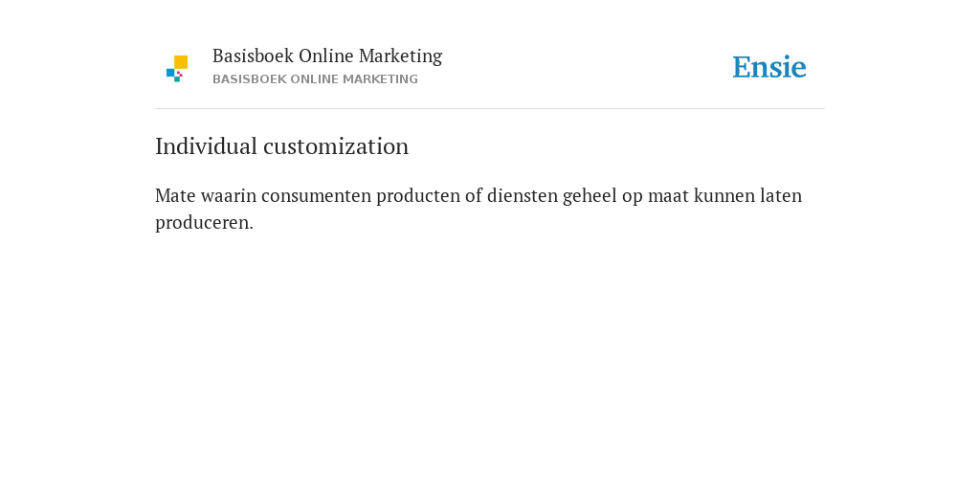Open the Basisboek Online Marketing title link
The height and width of the screenshot is (490, 980).
tap(327, 56)
